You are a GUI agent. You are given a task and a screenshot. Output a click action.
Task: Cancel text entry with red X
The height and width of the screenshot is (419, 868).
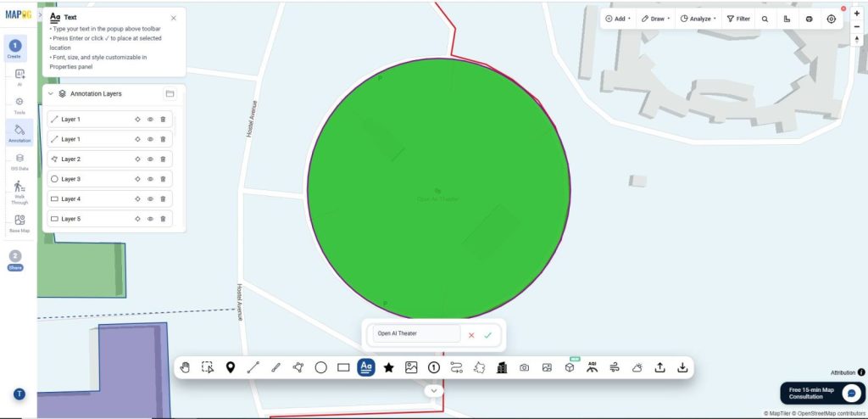471,335
